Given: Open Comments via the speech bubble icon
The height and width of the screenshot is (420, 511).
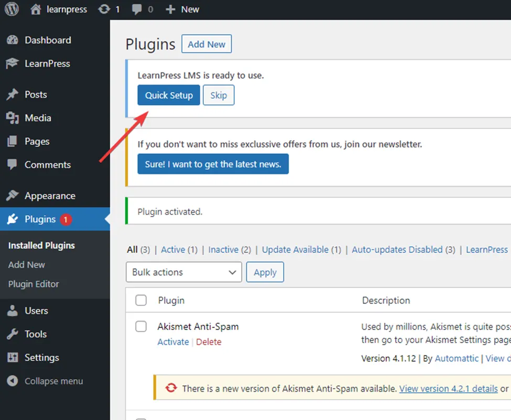Looking at the screenshot, I should coord(136,9).
